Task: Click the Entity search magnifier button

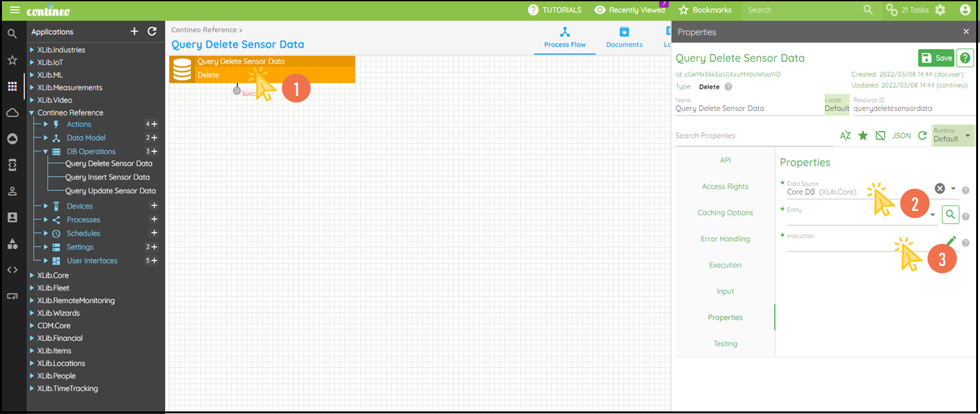Action: tap(950, 215)
